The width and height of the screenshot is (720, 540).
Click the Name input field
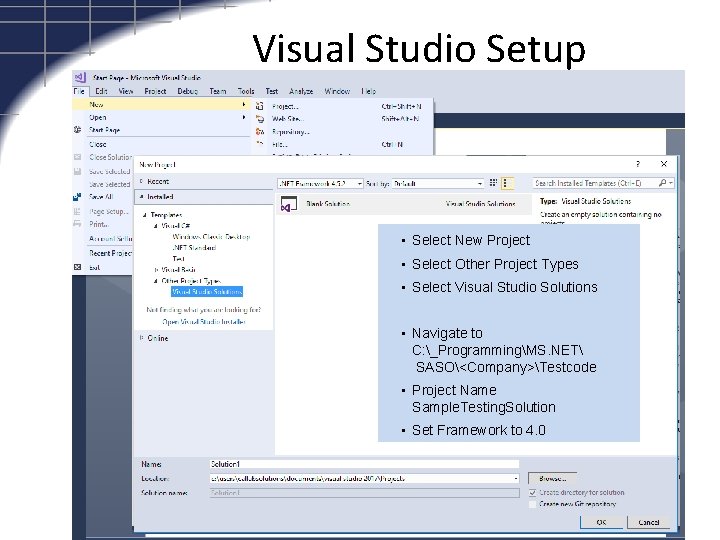click(364, 464)
